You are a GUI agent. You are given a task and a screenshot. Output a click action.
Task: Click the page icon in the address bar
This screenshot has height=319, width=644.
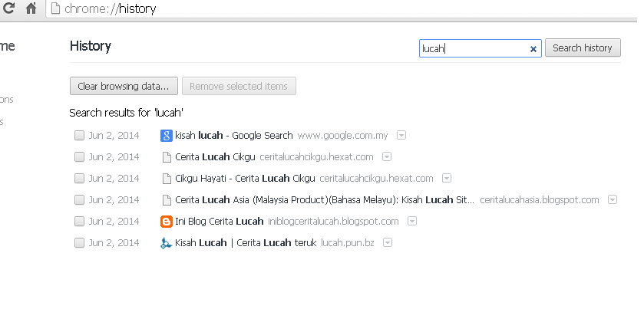55,8
